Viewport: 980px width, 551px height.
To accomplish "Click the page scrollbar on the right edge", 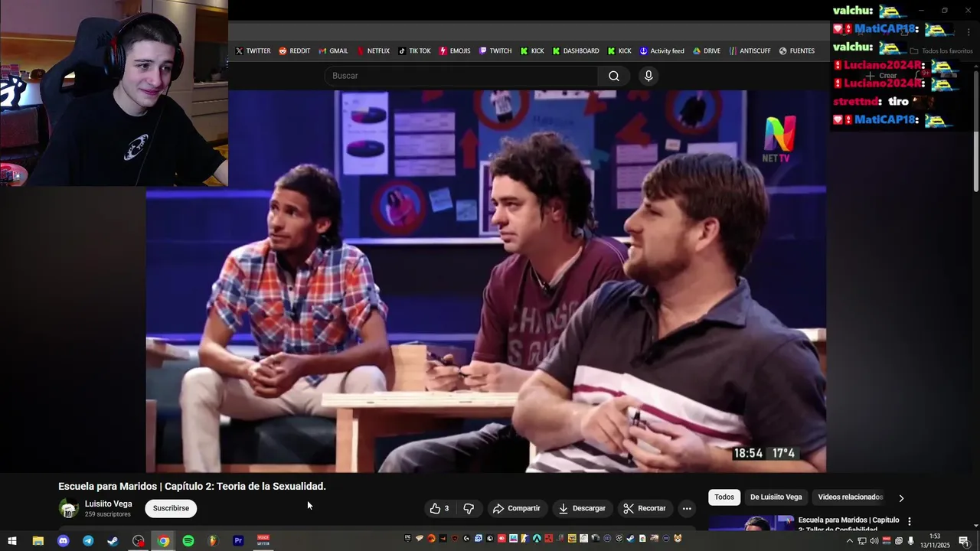I will point(976,130).
